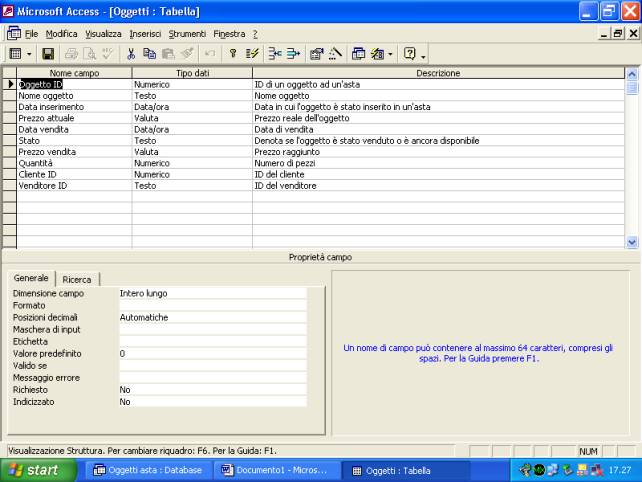Open the Strumenti menu
This screenshot has height=482, width=642.
[187, 34]
